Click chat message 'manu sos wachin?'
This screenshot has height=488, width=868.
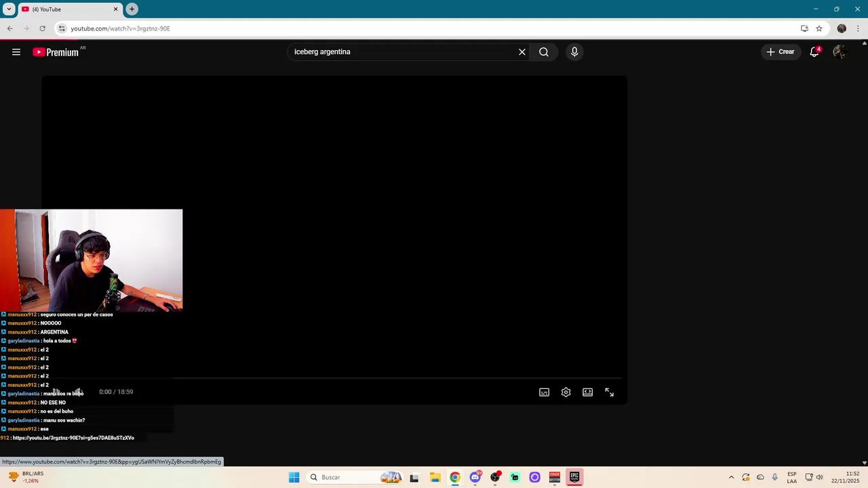tap(64, 420)
